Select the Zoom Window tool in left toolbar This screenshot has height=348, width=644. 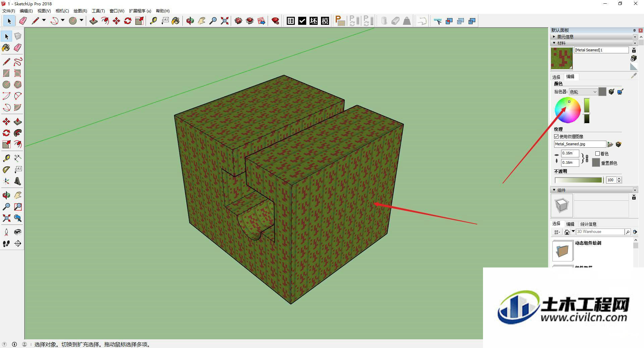[x=18, y=207]
